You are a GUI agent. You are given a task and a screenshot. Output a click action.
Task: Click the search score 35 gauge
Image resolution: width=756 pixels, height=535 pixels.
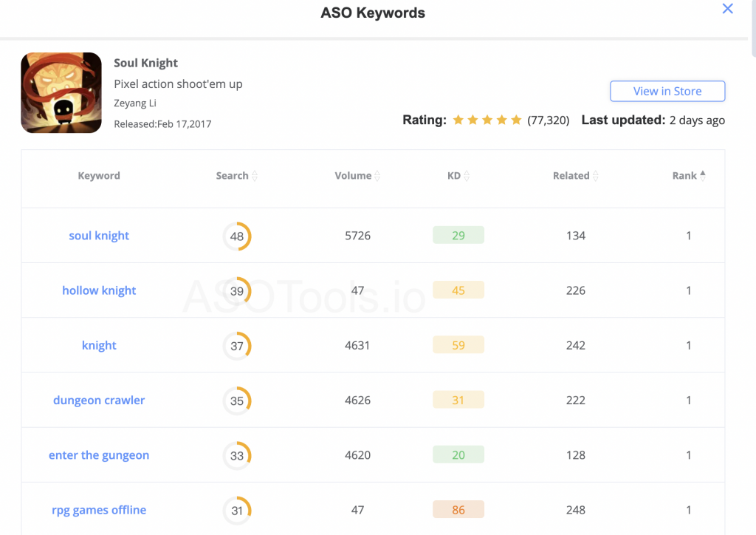pyautogui.click(x=237, y=401)
